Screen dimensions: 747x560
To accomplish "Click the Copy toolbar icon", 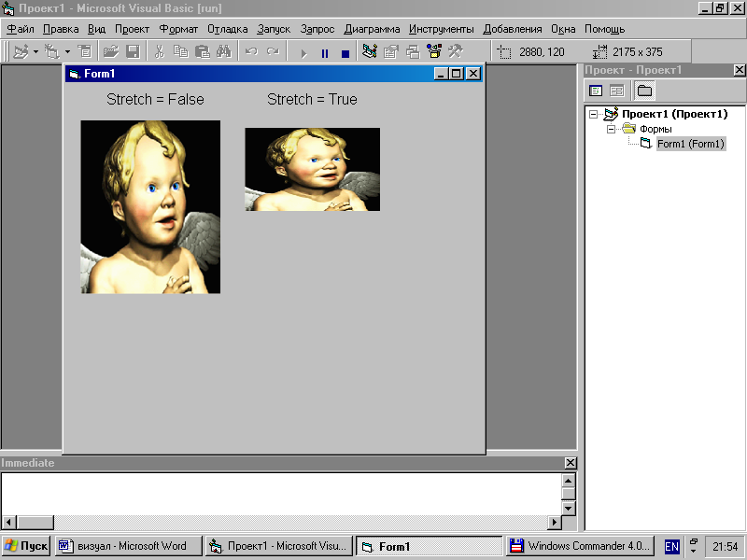I will click(180, 51).
